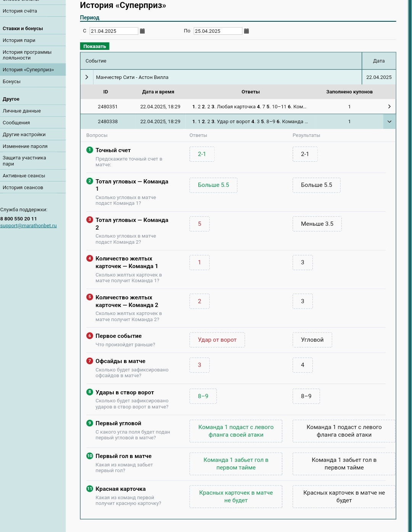Click the green number 9 question badge
This screenshot has height=532, width=412.
[90, 423]
